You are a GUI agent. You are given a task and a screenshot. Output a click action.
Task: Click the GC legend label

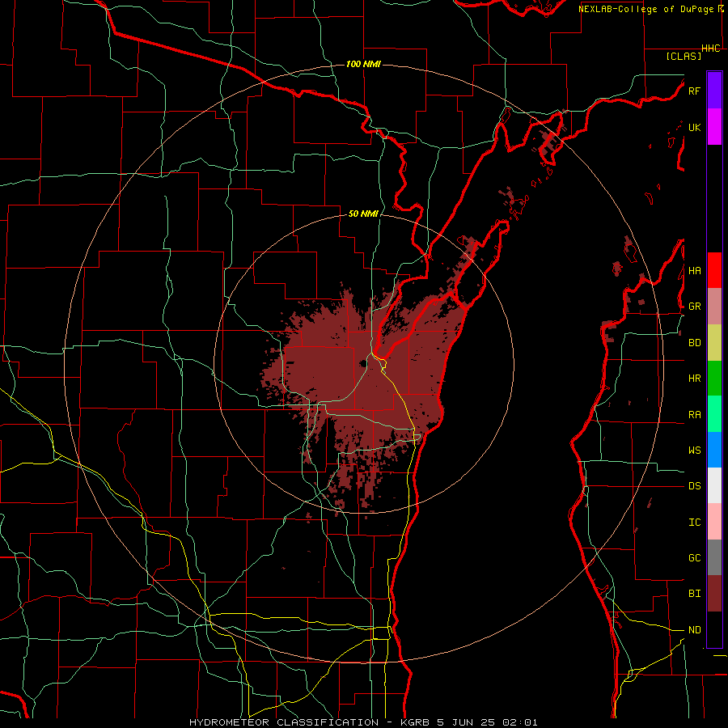pos(694,558)
